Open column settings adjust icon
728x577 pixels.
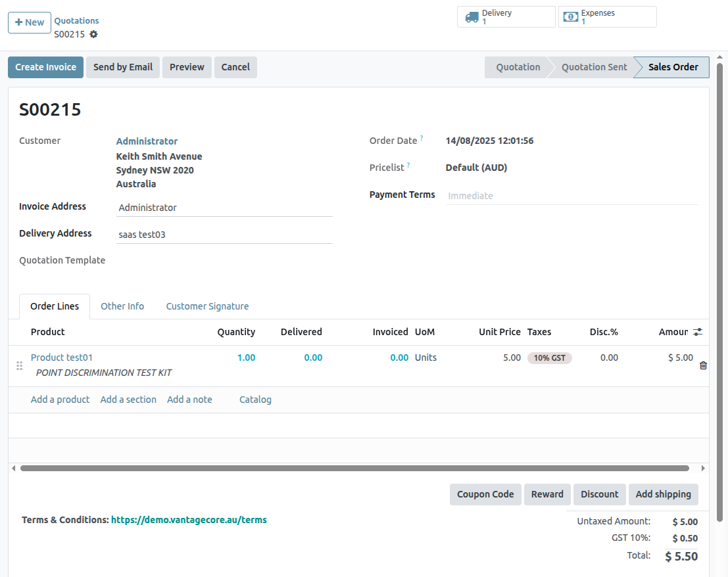click(x=698, y=333)
